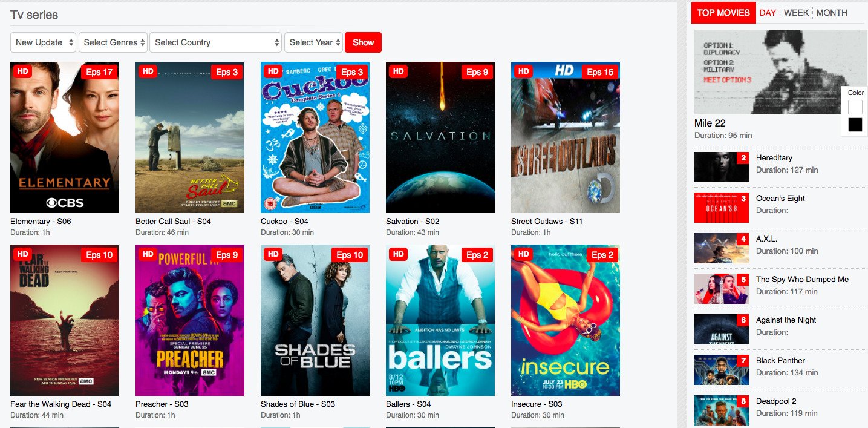Open the Ballers poster thumbnail
868x428 pixels.
pos(440,320)
